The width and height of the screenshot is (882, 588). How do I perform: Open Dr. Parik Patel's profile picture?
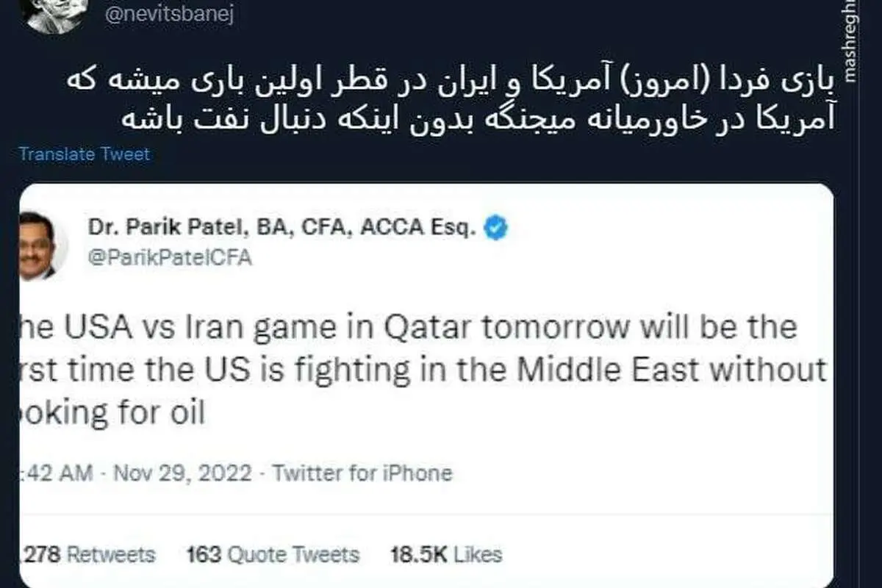tap(37, 246)
